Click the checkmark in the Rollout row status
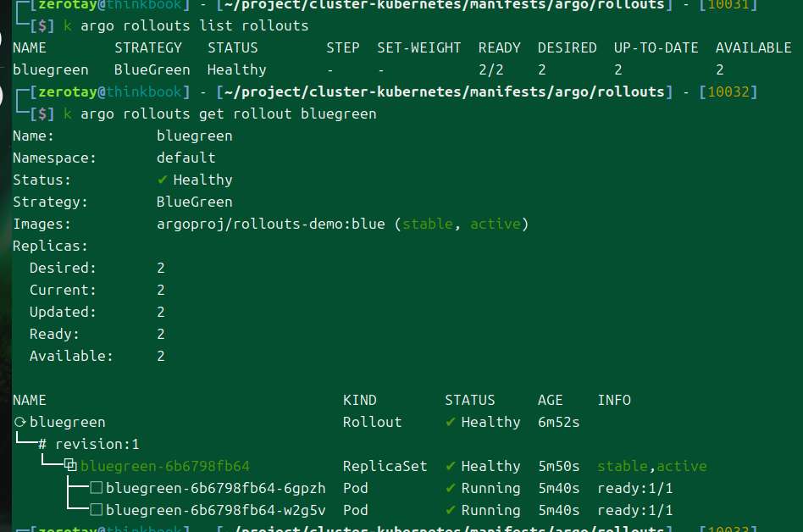Viewport: 803px width, 532px height. [451, 422]
